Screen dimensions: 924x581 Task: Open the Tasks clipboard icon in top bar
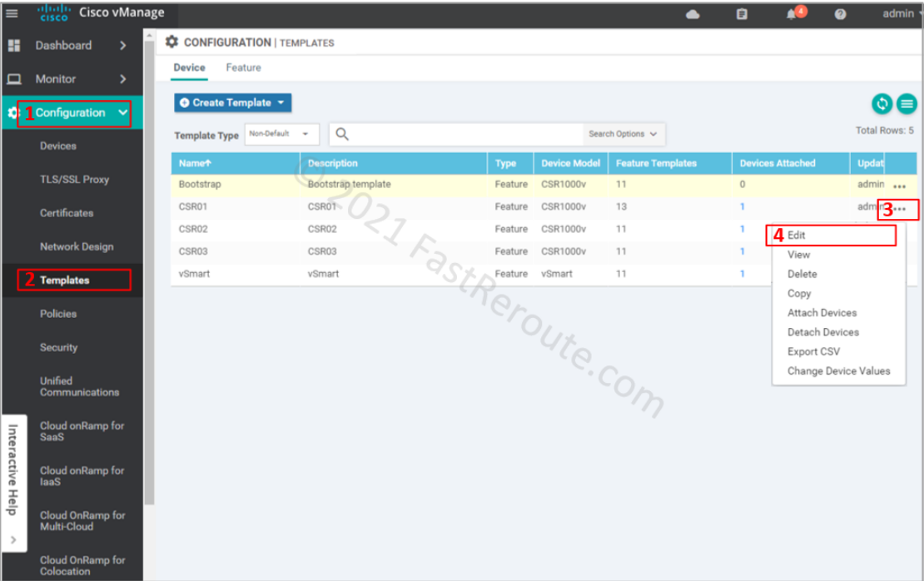tap(741, 13)
